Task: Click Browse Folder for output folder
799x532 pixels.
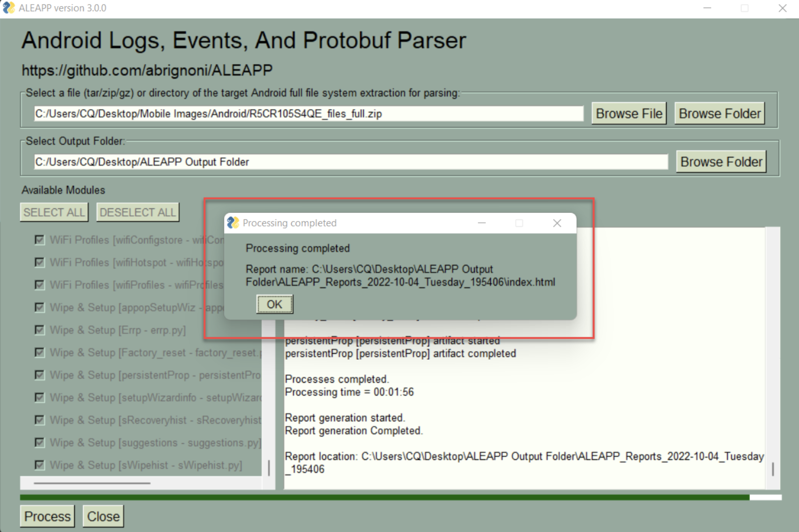Action: click(721, 162)
